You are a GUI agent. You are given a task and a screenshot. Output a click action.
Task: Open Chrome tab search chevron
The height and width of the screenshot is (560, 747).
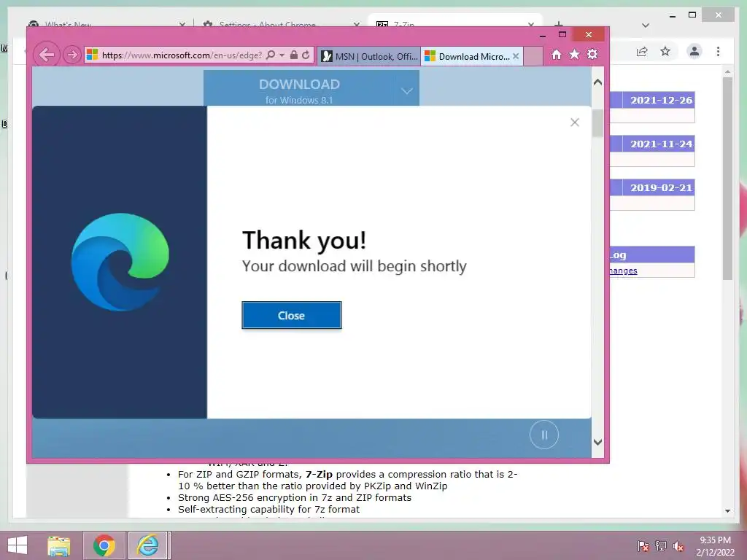pyautogui.click(x=646, y=26)
